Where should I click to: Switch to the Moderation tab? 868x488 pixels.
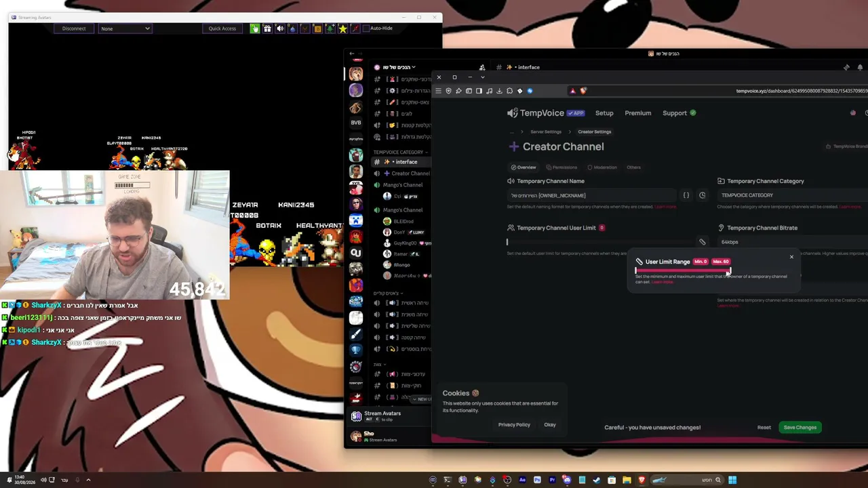[602, 167]
